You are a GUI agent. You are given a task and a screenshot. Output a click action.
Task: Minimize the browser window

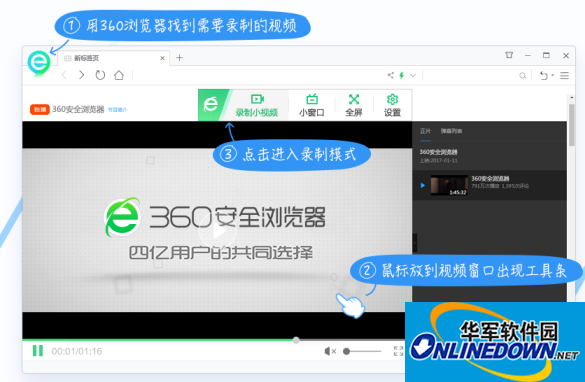tap(528, 55)
